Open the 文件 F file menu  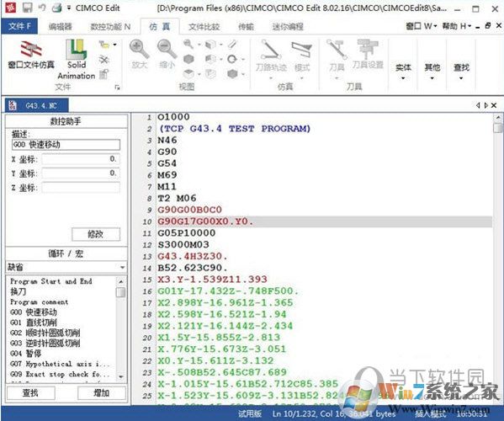pos(19,26)
